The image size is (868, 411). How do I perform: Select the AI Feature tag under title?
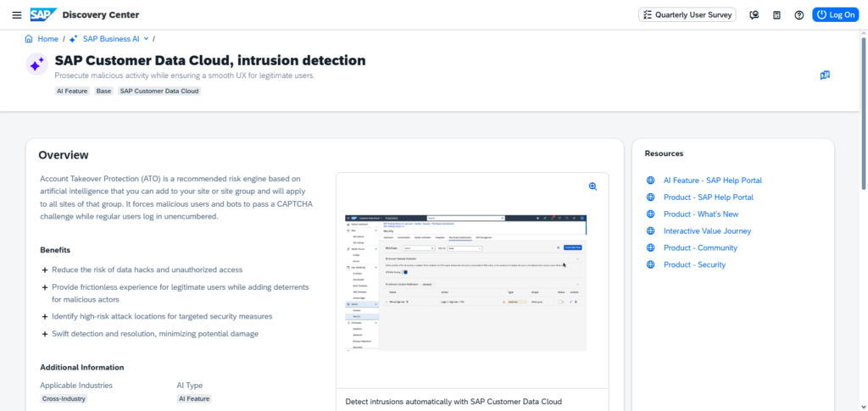pyautogui.click(x=72, y=91)
